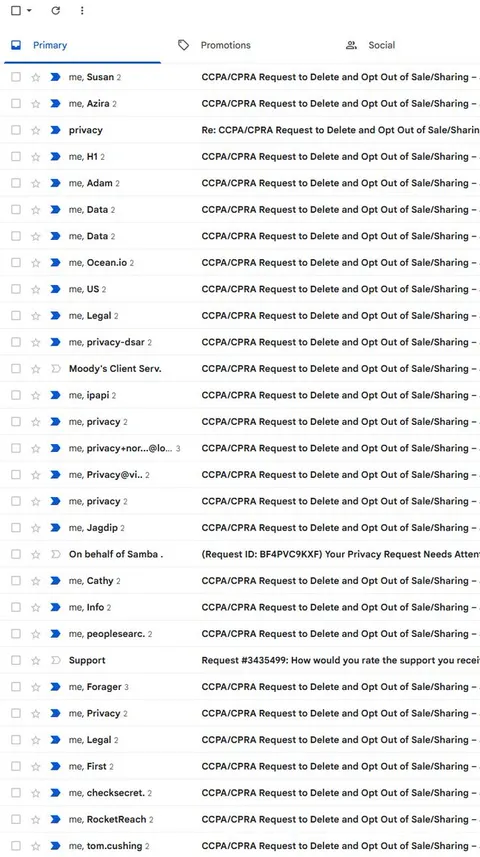This screenshot has height=857, width=480.
Task: Click importance marker on 'me, Susan' row
Action: coord(55,77)
